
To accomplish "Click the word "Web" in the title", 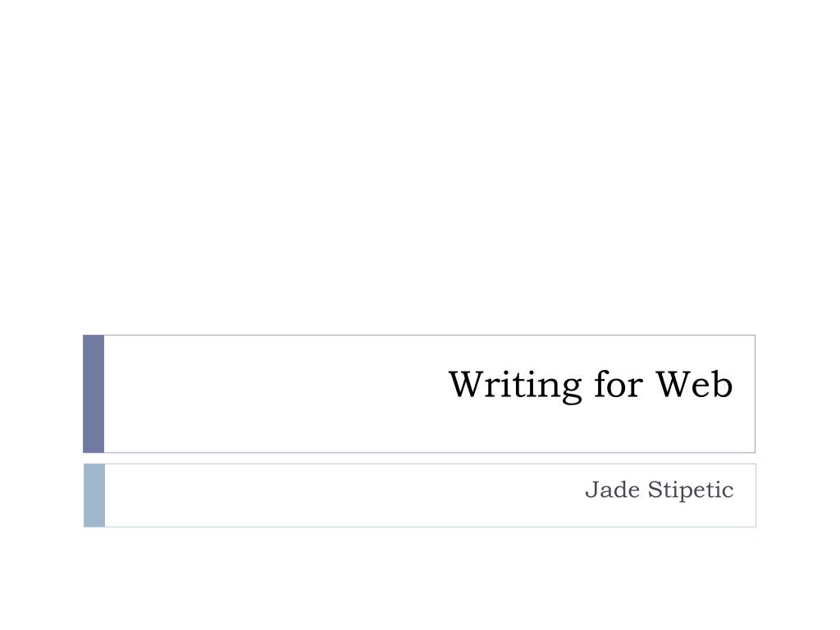I will (x=694, y=384).
